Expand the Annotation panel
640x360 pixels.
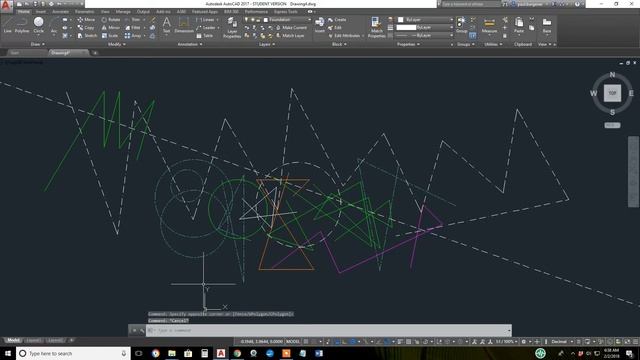(190, 44)
